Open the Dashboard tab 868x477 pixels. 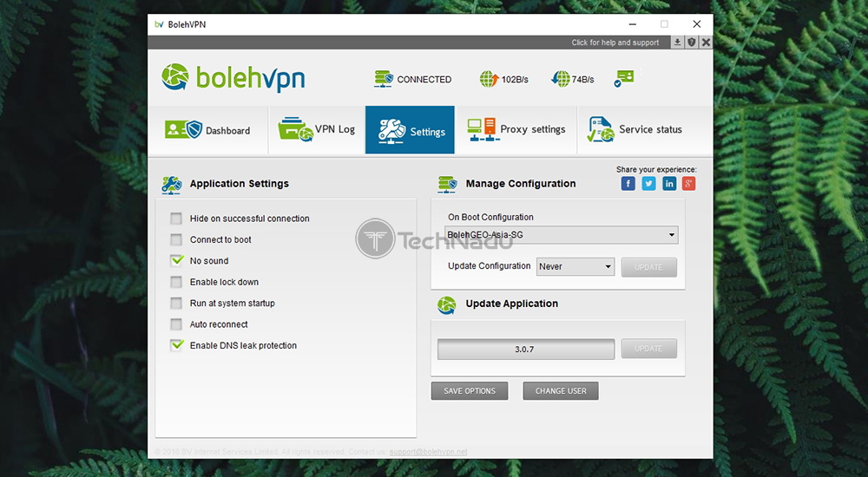tap(208, 130)
